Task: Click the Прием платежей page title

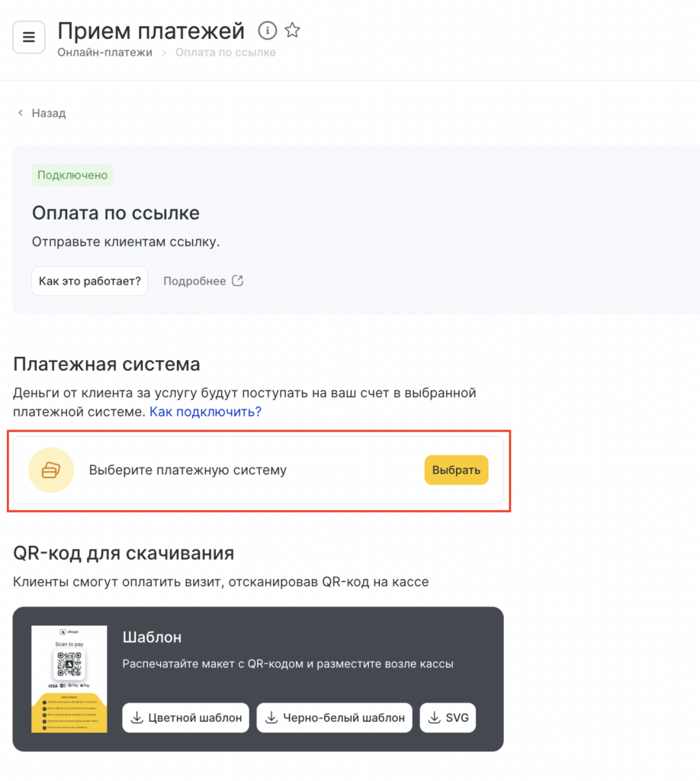Action: coord(151,31)
